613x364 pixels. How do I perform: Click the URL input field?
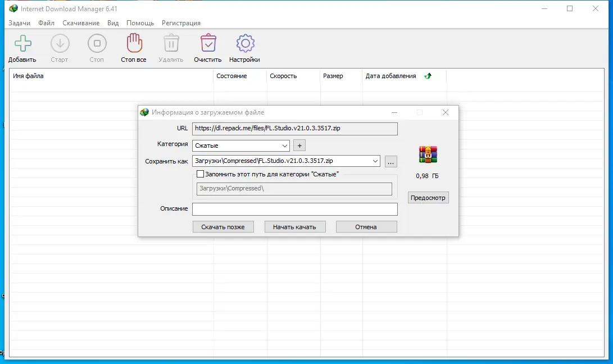[295, 129]
